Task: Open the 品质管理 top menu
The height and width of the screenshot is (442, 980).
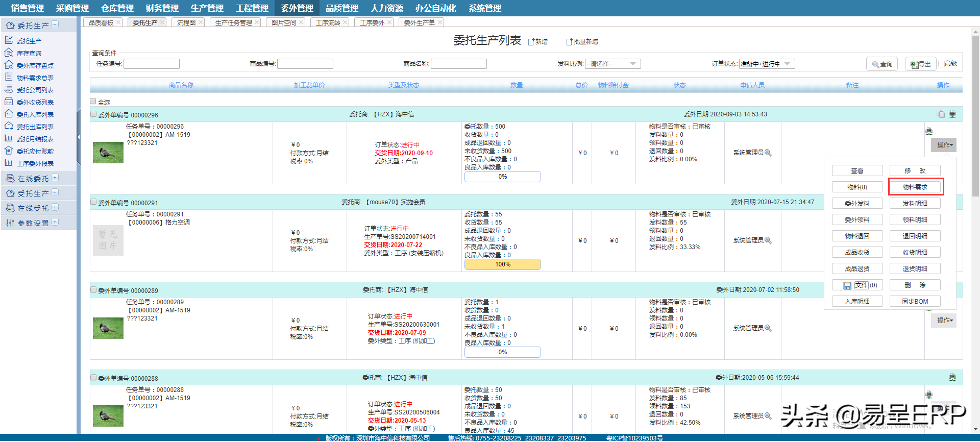Action: tap(341, 8)
